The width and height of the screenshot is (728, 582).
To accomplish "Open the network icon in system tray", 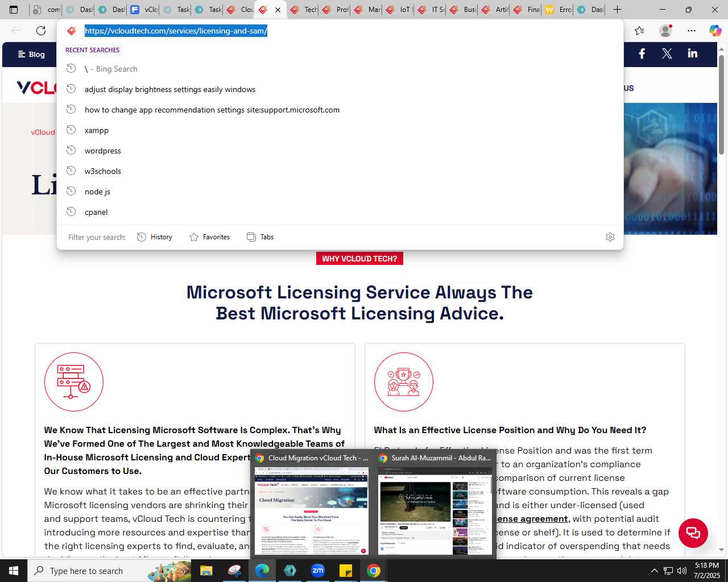I will pyautogui.click(x=668, y=571).
